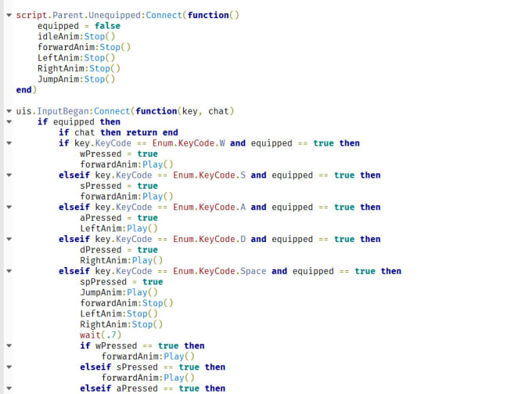
Task: Click the 'if chat then return end' line
Action: click(x=118, y=132)
